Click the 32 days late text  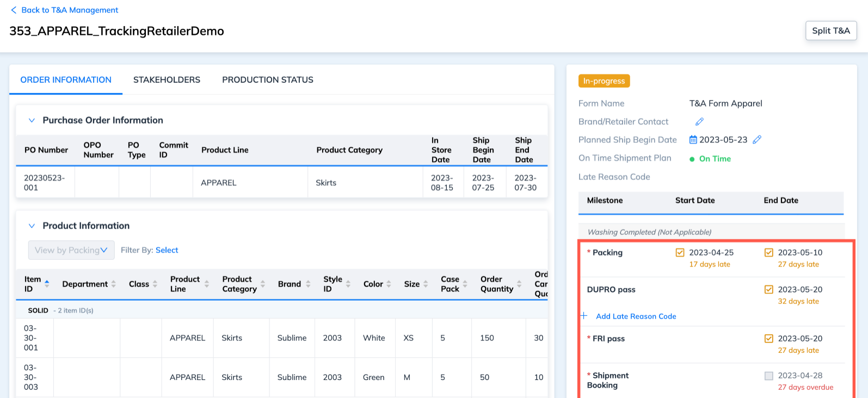coord(798,301)
